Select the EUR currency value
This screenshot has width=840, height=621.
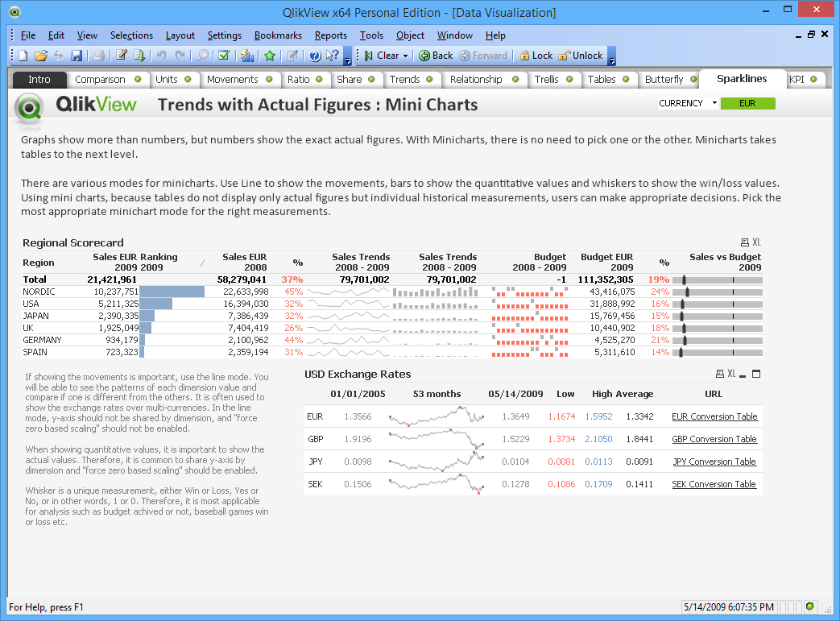(747, 103)
